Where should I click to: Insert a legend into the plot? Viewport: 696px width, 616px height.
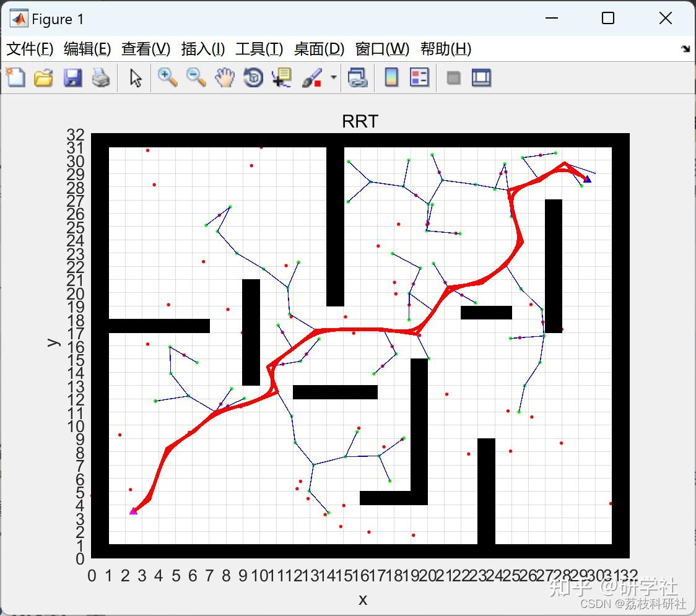pos(420,77)
